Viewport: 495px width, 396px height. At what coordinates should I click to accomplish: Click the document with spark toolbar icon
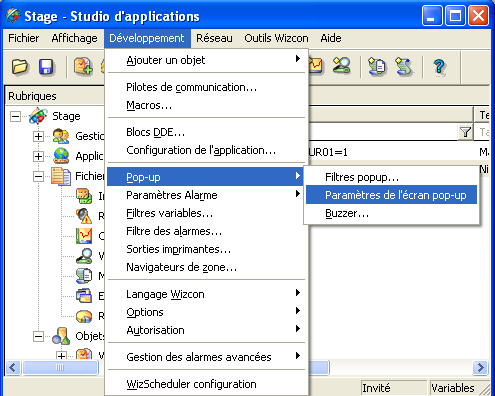(377, 66)
